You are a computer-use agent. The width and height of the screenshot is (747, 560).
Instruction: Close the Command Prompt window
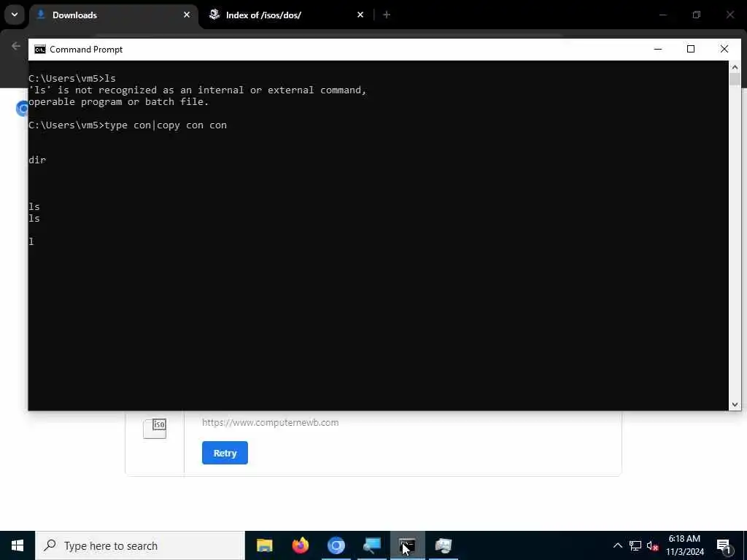(724, 49)
